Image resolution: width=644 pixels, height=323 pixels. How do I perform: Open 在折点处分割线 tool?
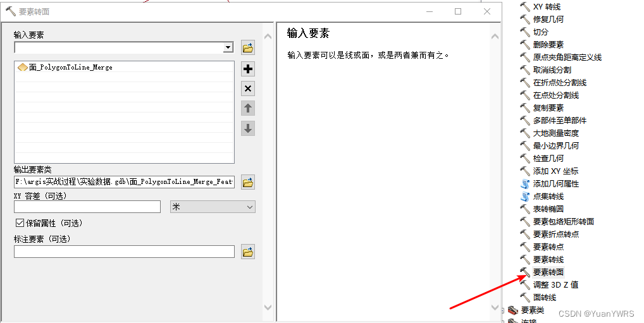pyautogui.click(x=559, y=83)
